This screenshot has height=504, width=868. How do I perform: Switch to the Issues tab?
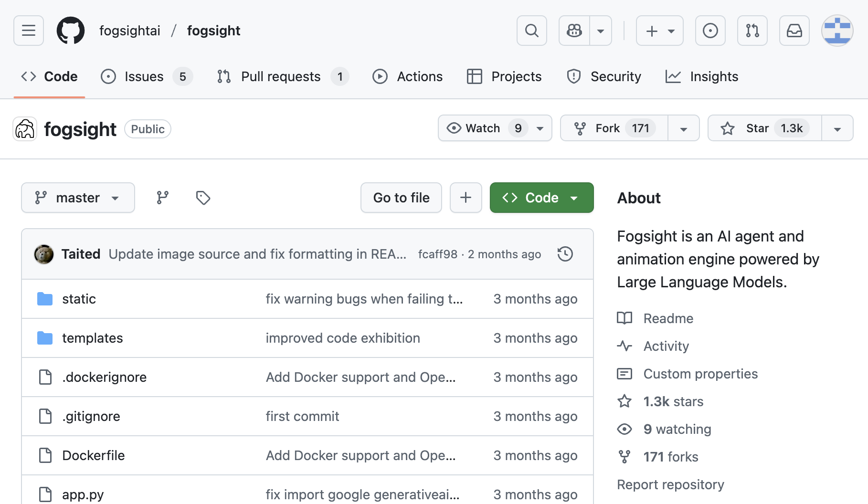coord(144,76)
